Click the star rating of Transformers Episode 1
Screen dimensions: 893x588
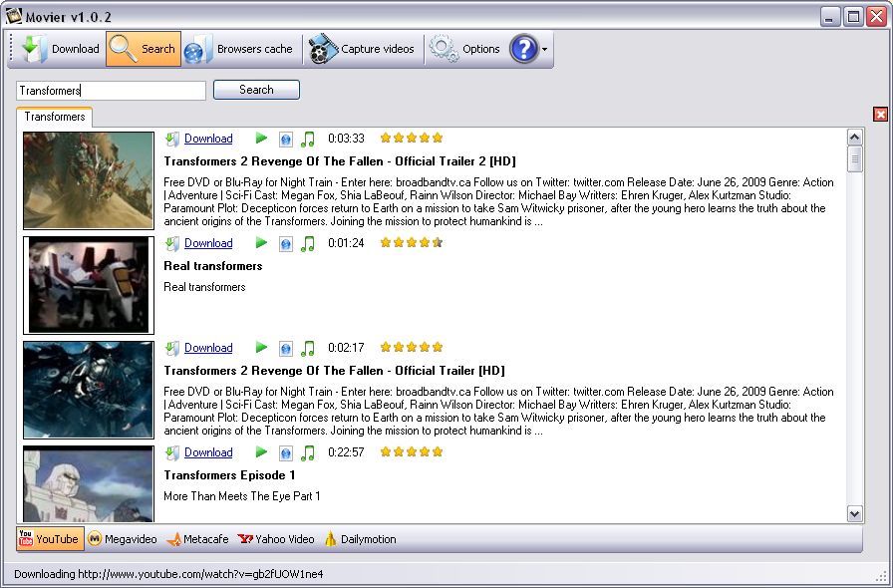click(412, 452)
